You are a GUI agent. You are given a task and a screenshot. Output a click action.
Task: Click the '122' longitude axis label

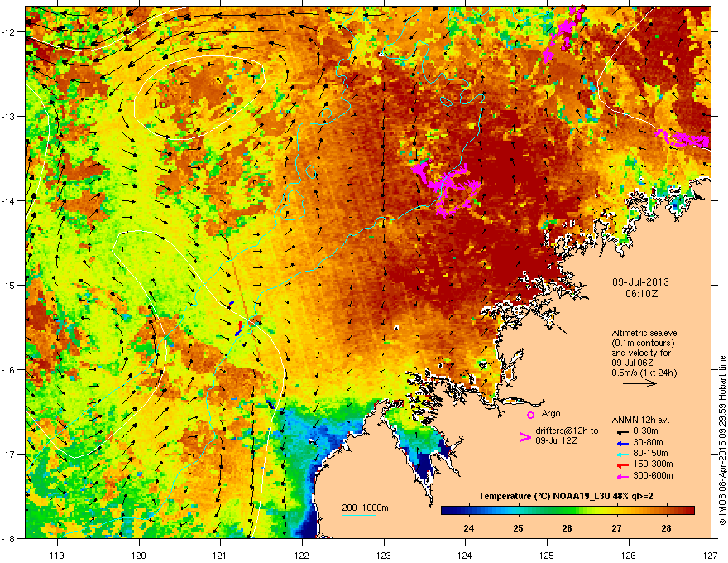point(302,555)
